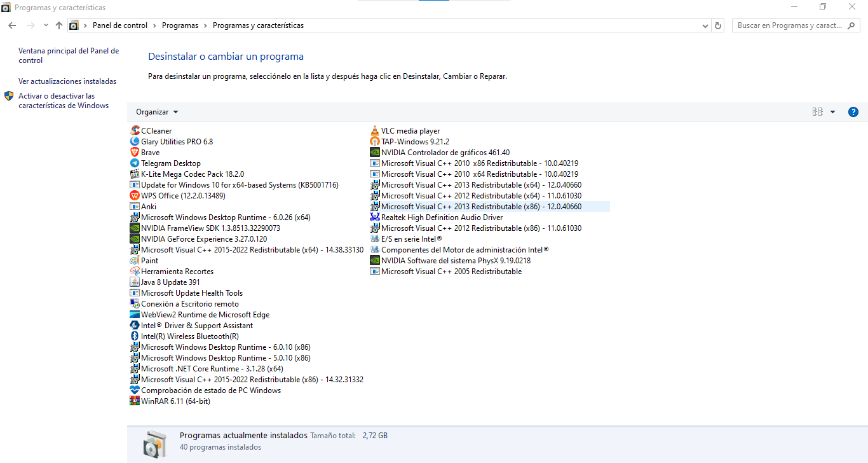
Task: Open the help question mark button
Action: point(853,112)
